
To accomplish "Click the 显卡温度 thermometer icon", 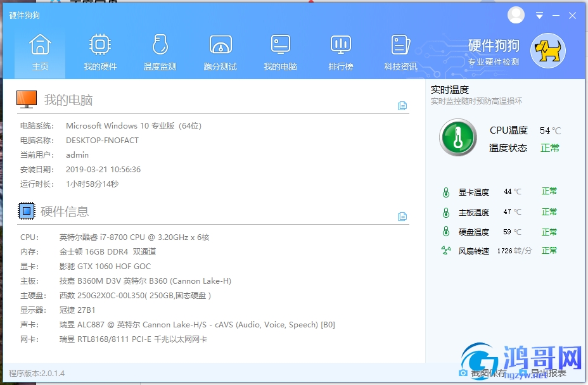I will [x=446, y=192].
